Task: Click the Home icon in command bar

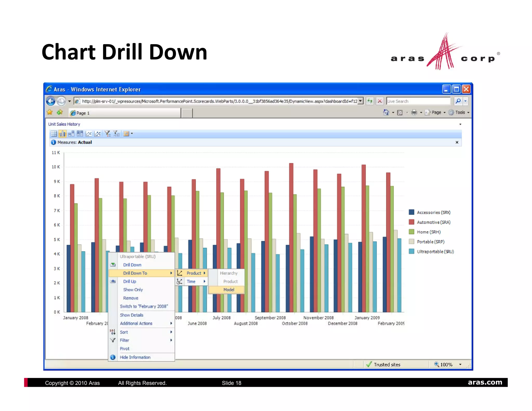Action: pos(386,112)
